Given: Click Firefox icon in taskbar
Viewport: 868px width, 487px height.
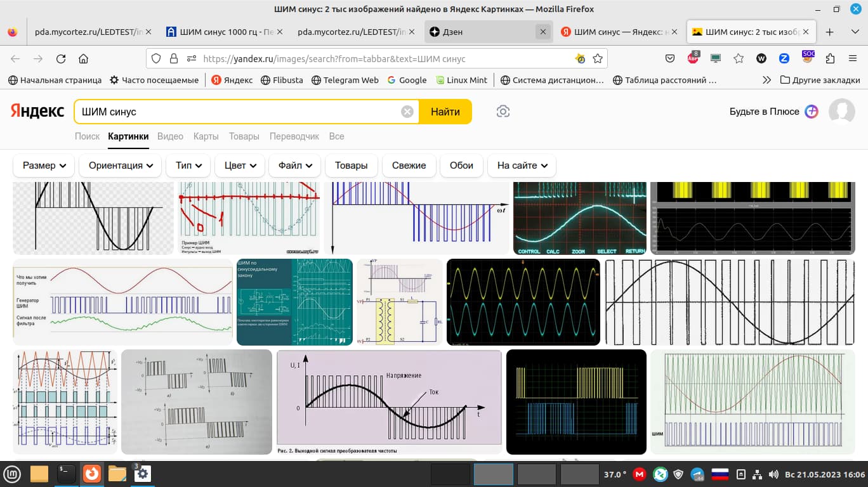Looking at the screenshot, I should pos(92,474).
